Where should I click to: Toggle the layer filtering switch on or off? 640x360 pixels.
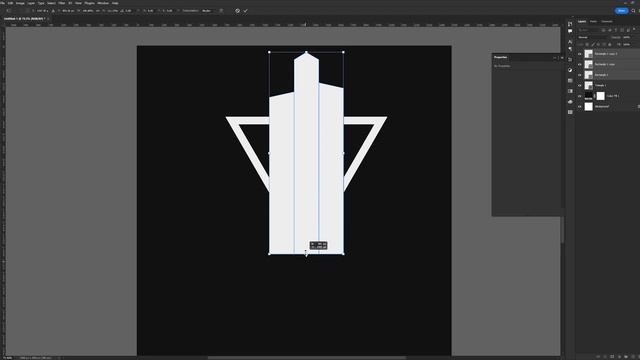click(634, 29)
